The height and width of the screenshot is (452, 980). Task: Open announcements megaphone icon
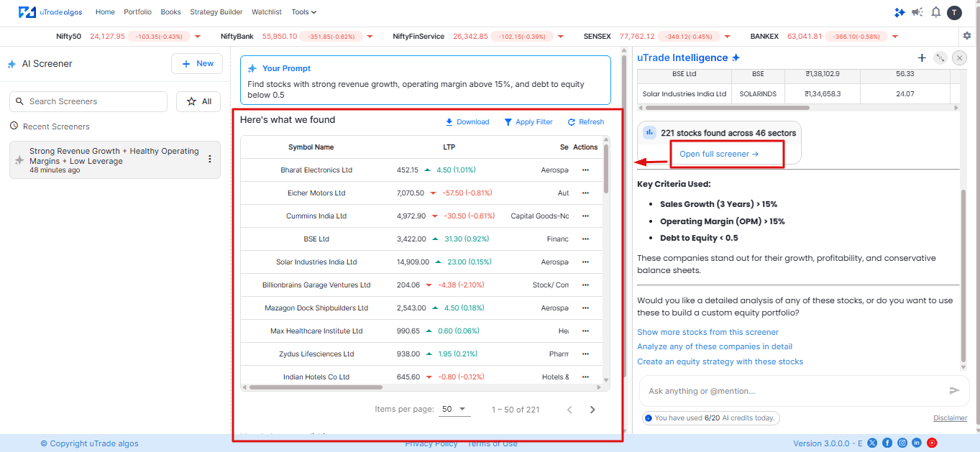(917, 12)
